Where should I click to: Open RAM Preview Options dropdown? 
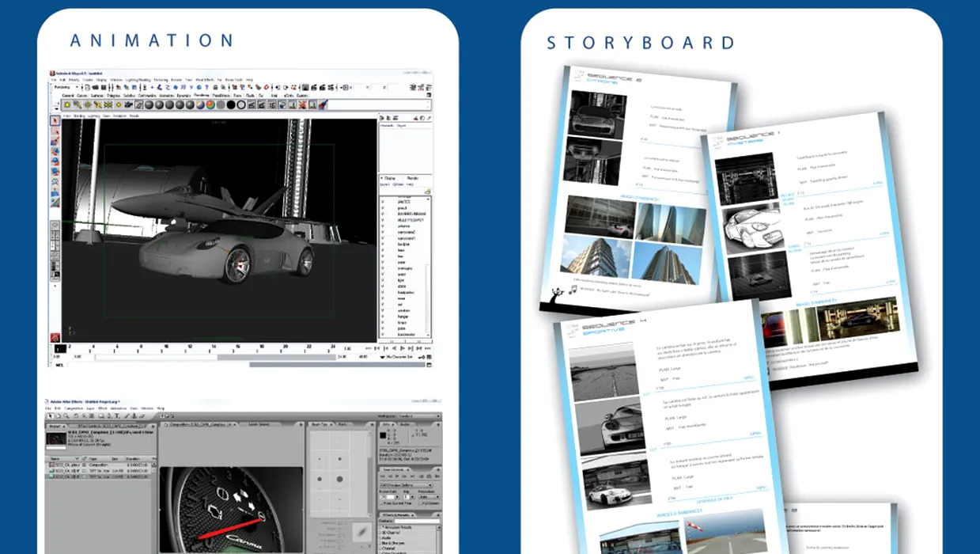tap(406, 485)
